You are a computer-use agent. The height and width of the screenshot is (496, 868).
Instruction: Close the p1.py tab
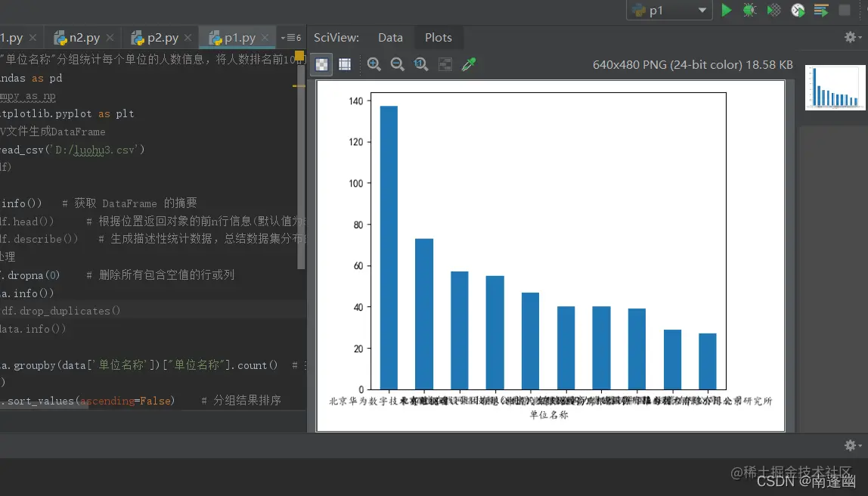265,38
